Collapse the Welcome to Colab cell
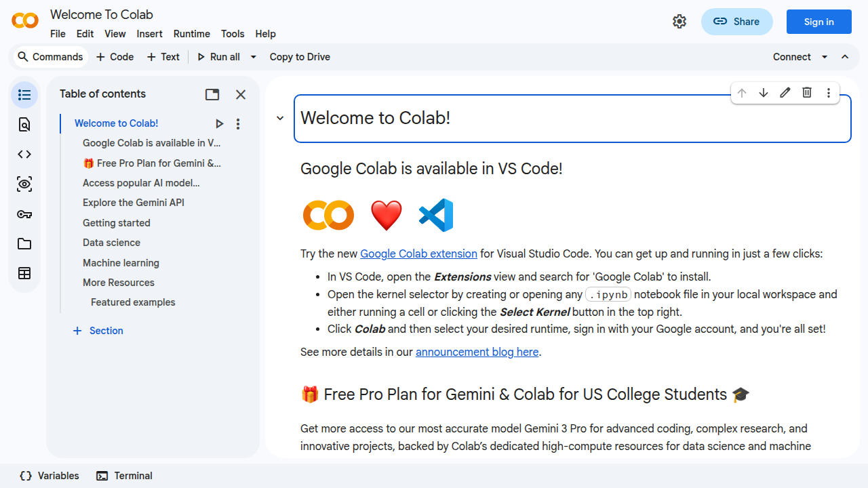The image size is (868, 488). point(279,117)
